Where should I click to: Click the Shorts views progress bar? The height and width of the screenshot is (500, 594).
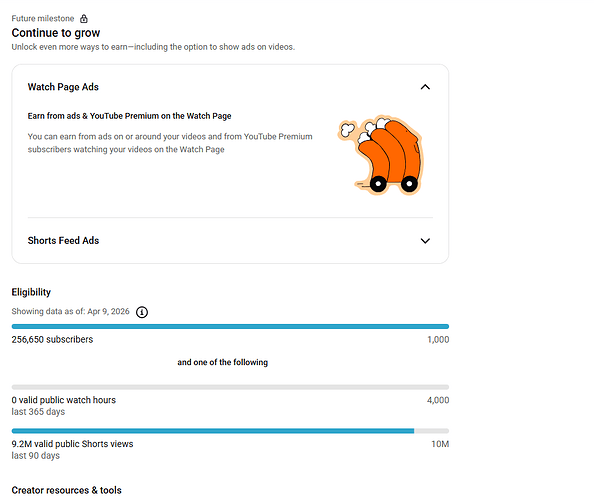[x=230, y=431]
